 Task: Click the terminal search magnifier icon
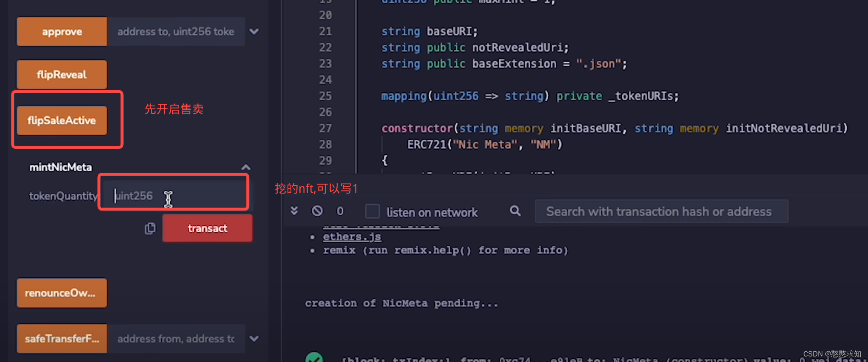515,211
